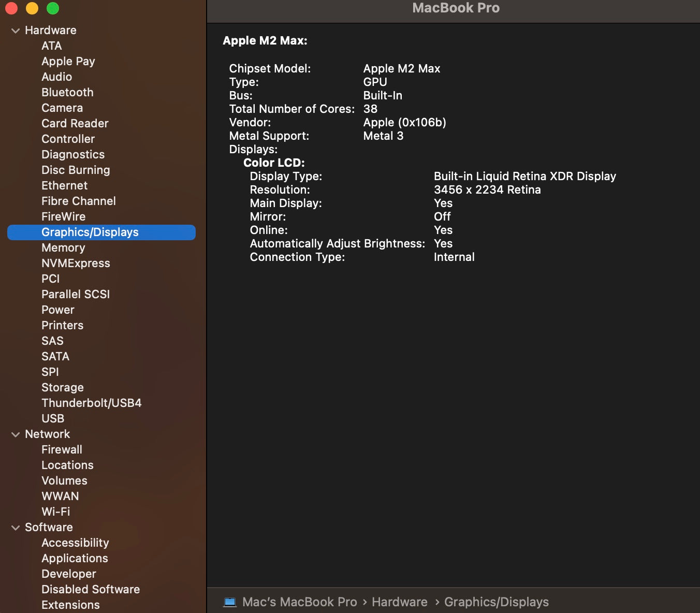
Task: Open Disabled Software in sidebar
Action: 91,590
